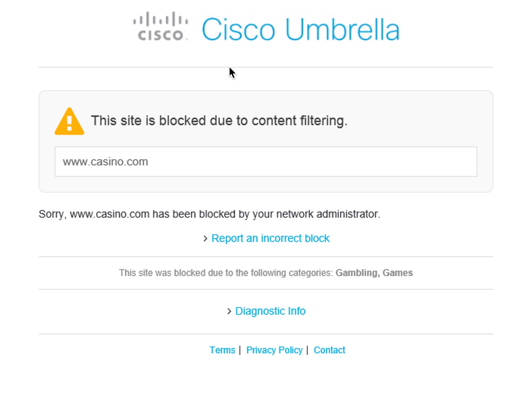The image size is (532, 411).
Task: Go to the Privacy Policy page
Action: point(274,350)
